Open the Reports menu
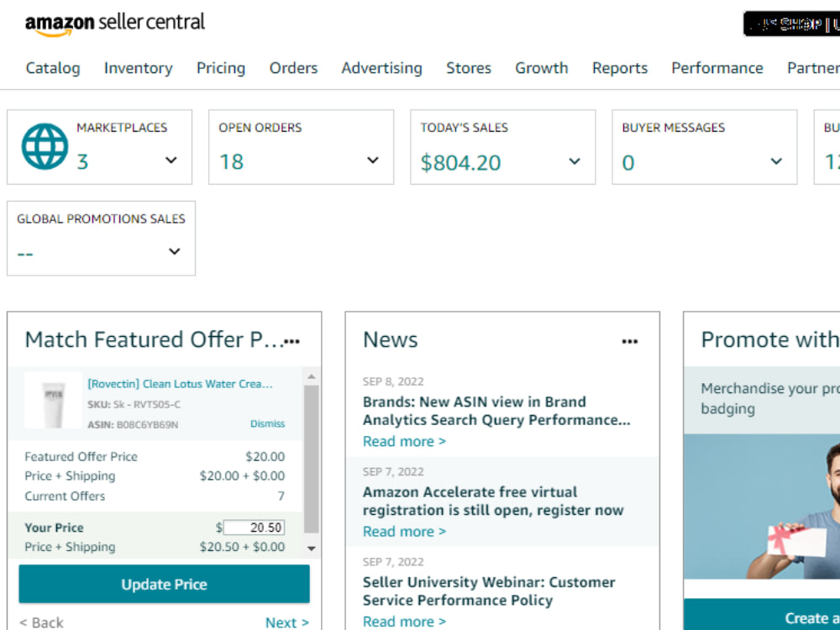The image size is (840, 630). pyautogui.click(x=620, y=68)
